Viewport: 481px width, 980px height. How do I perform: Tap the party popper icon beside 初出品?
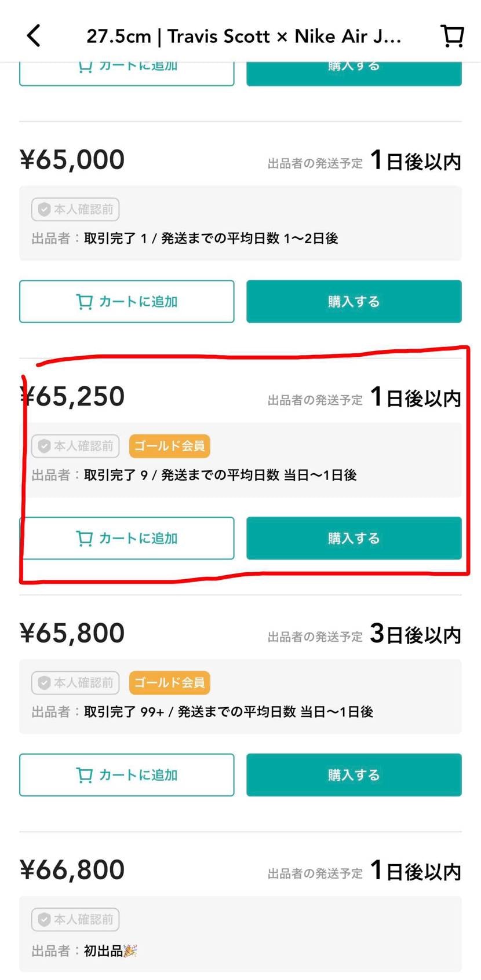(x=130, y=950)
